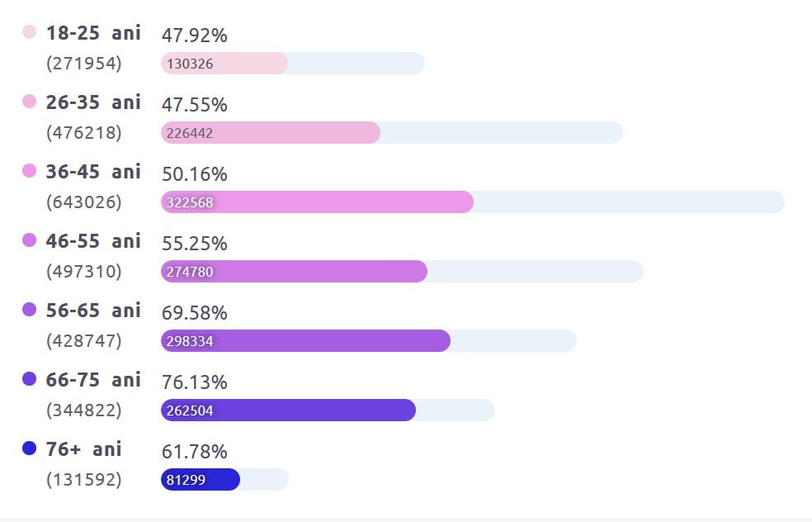This screenshot has height=522, width=812.
Task: Click the filled bar showing 322568
Action: pos(317,202)
